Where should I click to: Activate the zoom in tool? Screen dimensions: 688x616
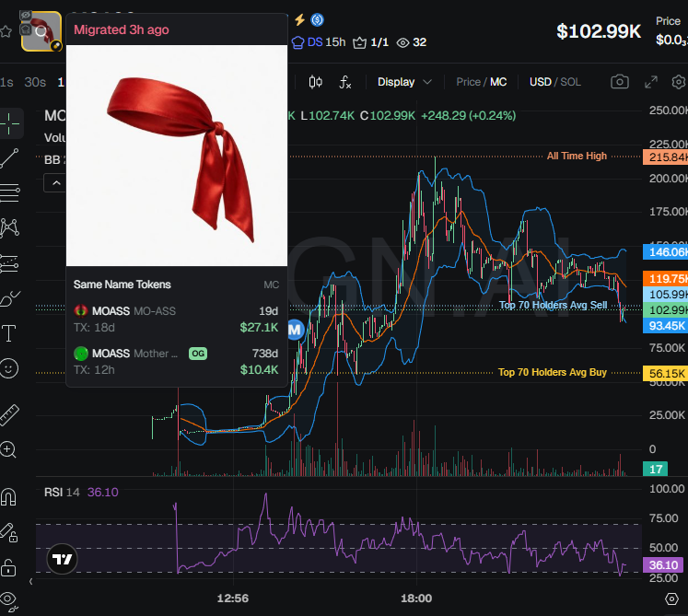pos(8,450)
